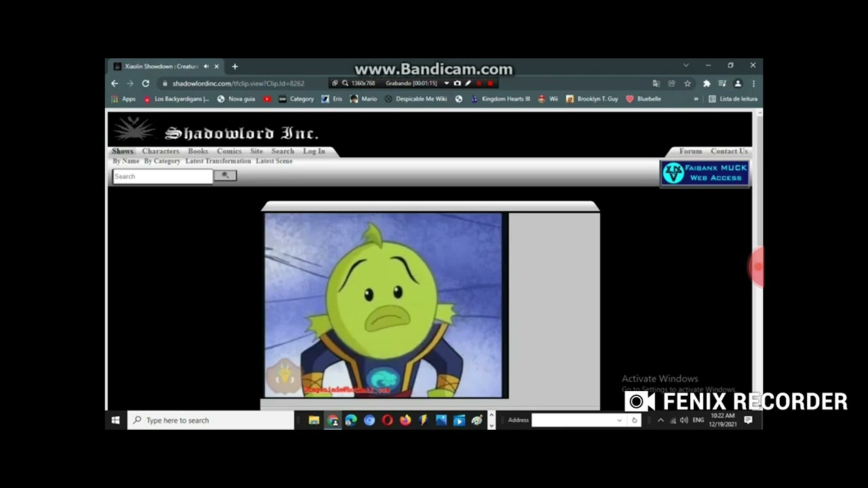Select the Search tab
Image resolution: width=868 pixels, height=488 pixels.
(283, 151)
